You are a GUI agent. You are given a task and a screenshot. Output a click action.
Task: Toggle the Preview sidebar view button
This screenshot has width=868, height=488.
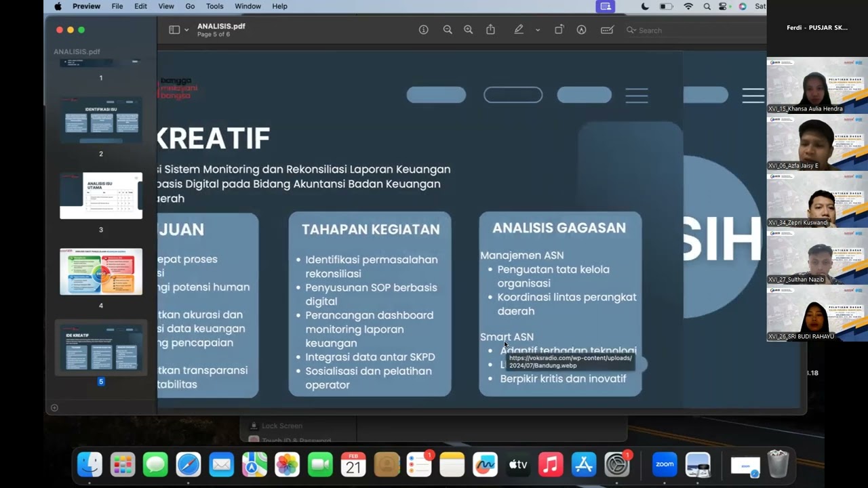174,30
